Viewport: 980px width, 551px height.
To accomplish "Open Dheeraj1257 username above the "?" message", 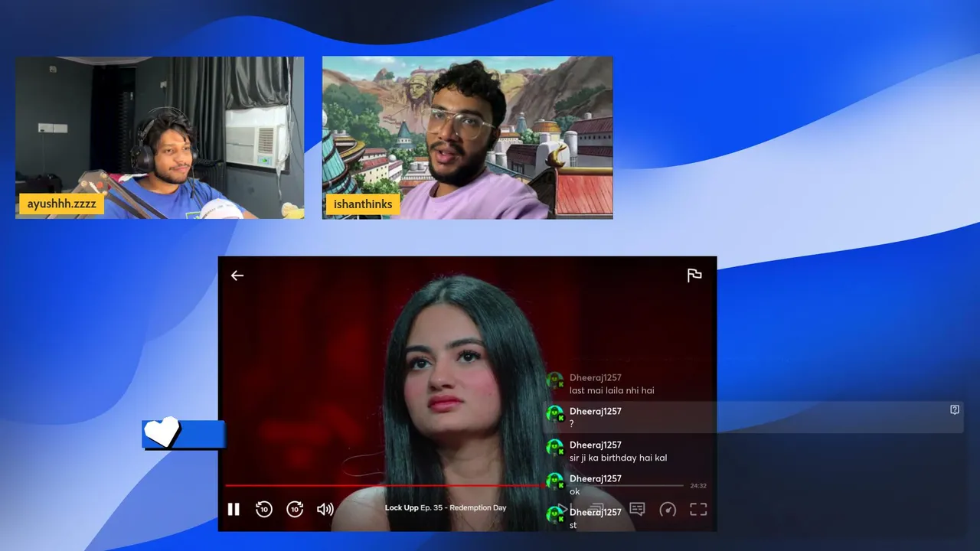I will [x=596, y=412].
